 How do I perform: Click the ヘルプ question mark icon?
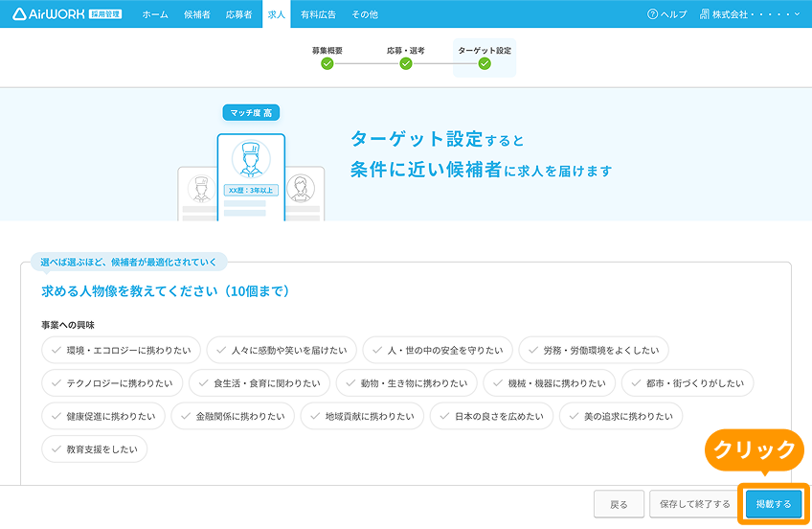pyautogui.click(x=652, y=14)
